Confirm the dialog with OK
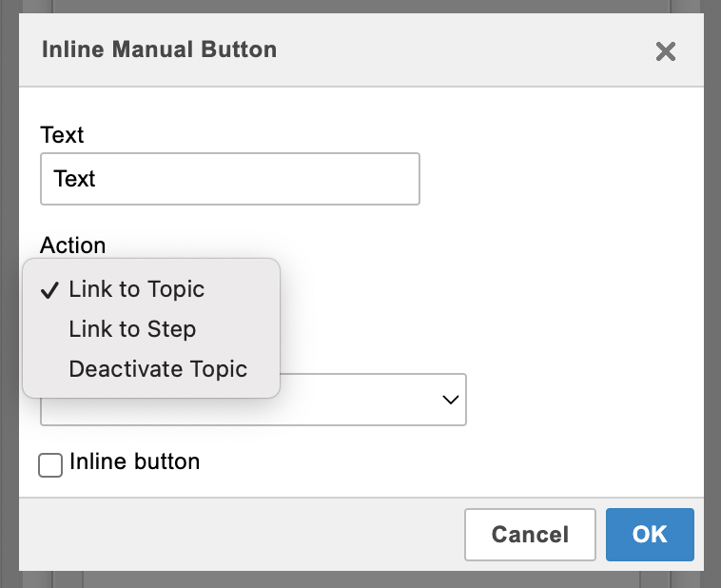The width and height of the screenshot is (721, 588). click(x=650, y=534)
